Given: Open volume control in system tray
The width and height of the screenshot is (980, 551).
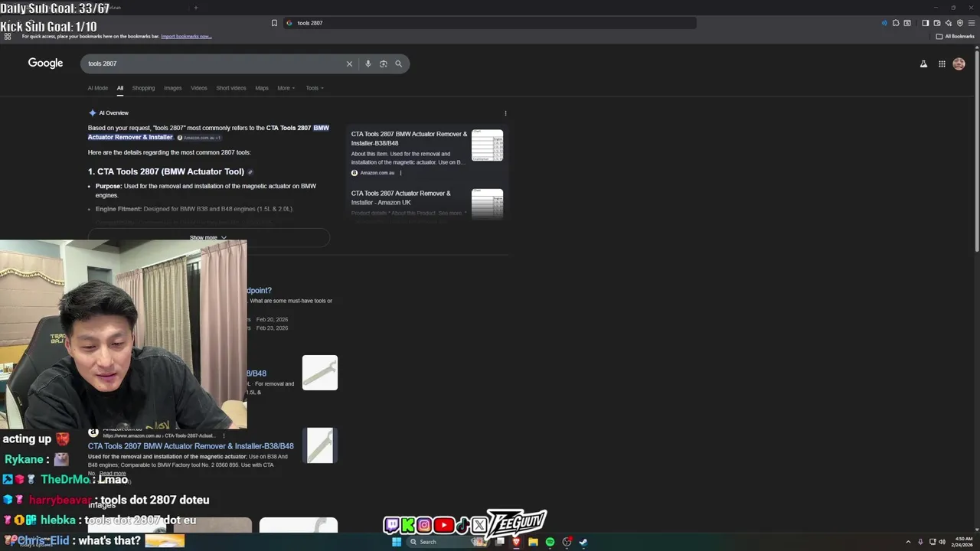Looking at the screenshot, I should click(942, 542).
